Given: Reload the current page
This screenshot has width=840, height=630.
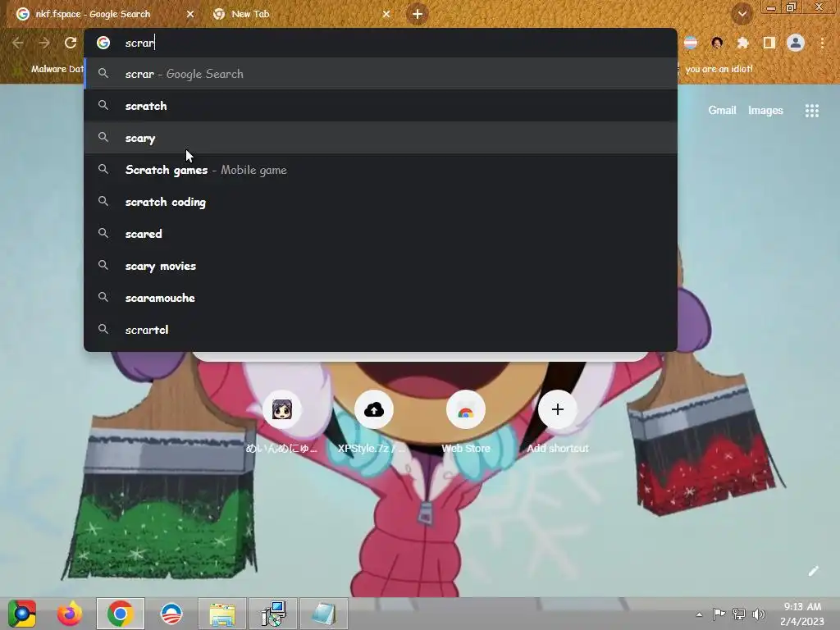Looking at the screenshot, I should pyautogui.click(x=71, y=43).
